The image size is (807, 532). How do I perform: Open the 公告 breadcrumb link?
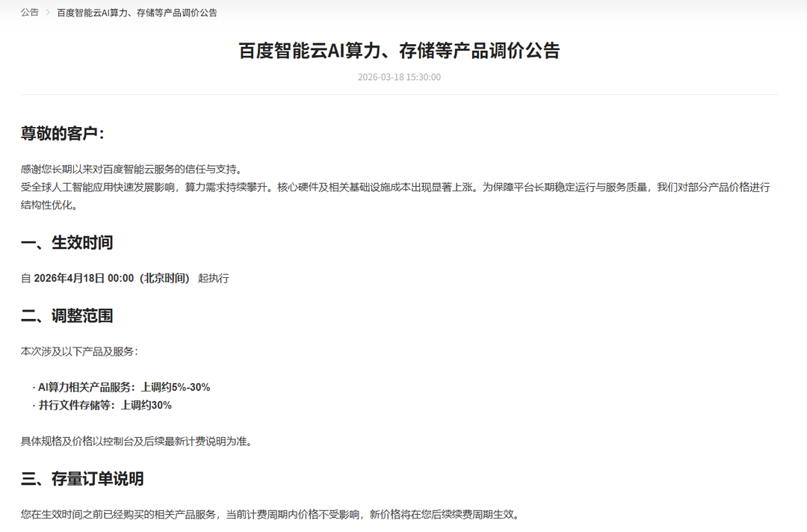(29, 13)
